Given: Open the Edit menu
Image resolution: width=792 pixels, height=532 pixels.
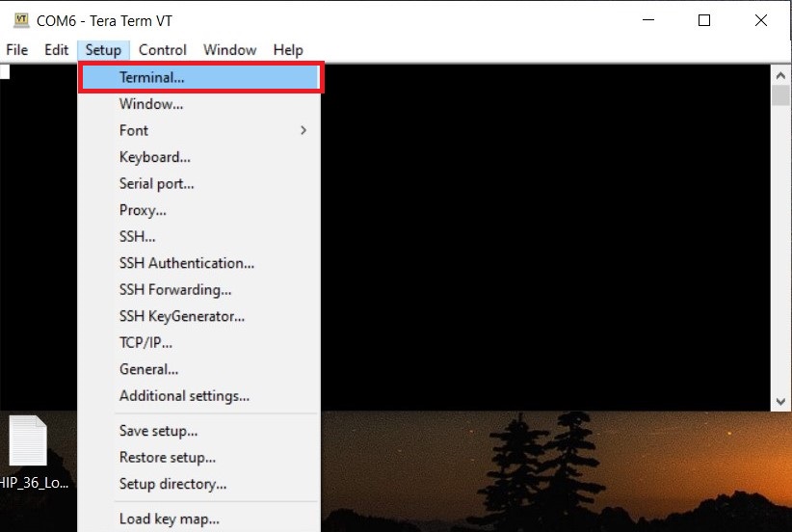Looking at the screenshot, I should click(56, 50).
